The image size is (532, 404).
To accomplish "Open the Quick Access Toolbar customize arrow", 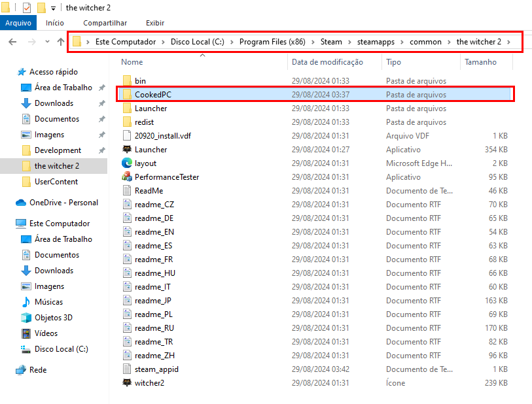I will [53, 8].
